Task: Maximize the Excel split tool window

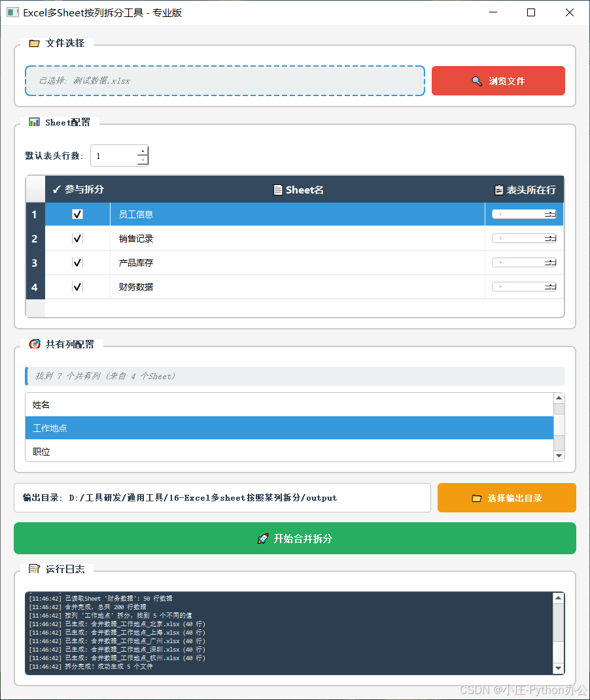Action: [x=531, y=12]
